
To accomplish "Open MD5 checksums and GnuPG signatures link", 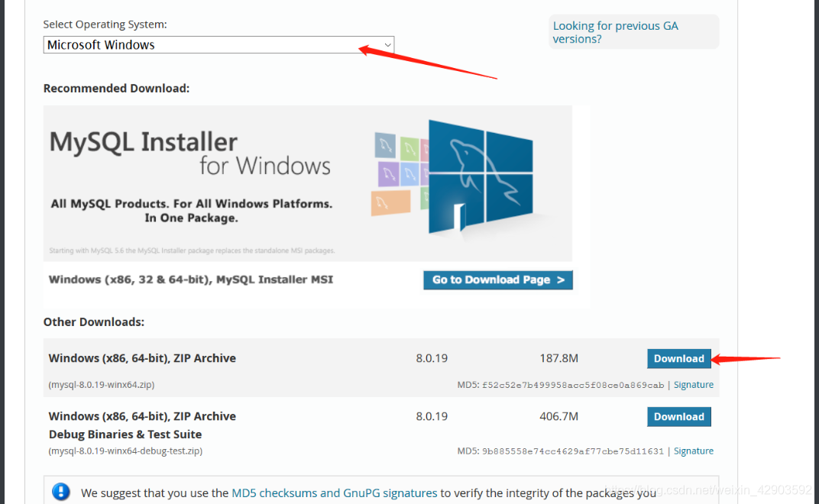I will point(335,493).
